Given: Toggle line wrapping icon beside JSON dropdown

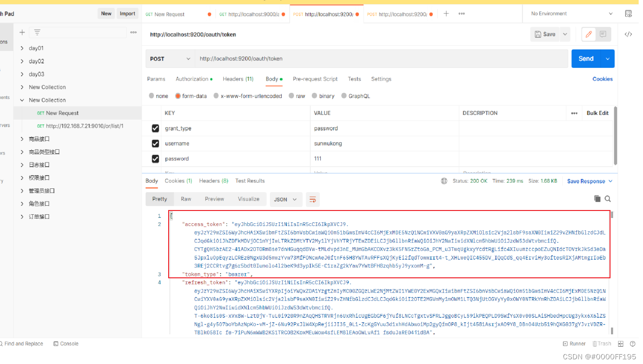Looking at the screenshot, I should coord(313,199).
